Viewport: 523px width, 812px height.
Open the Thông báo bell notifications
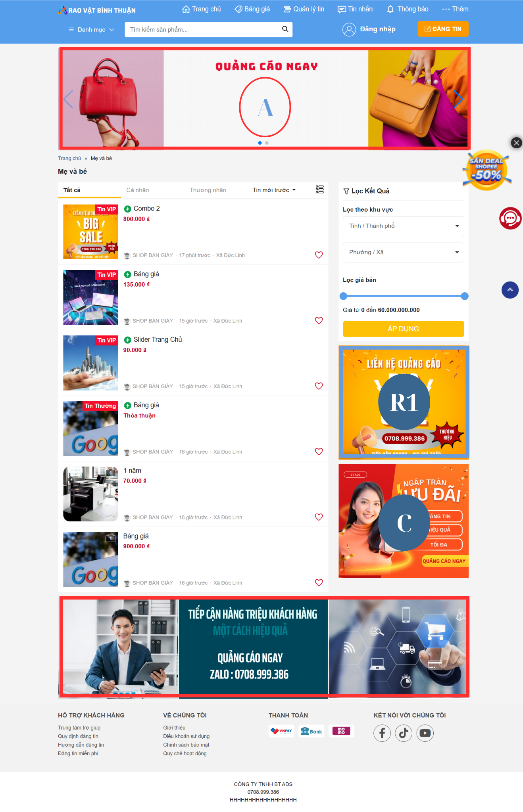[x=407, y=9]
